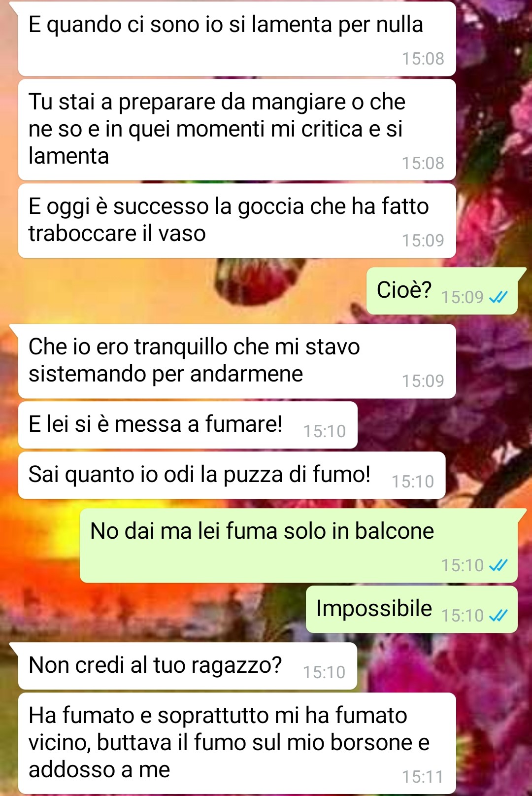Screen dimensions: 532x796
Task: Tap the blue read-receipt ticks beside 'Cioè?'
Action: (498, 297)
